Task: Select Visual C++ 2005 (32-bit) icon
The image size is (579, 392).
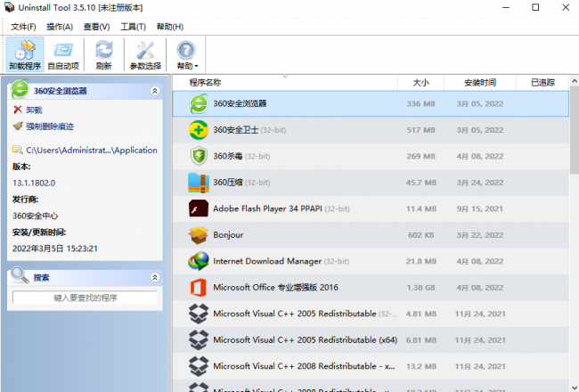Action: click(199, 314)
